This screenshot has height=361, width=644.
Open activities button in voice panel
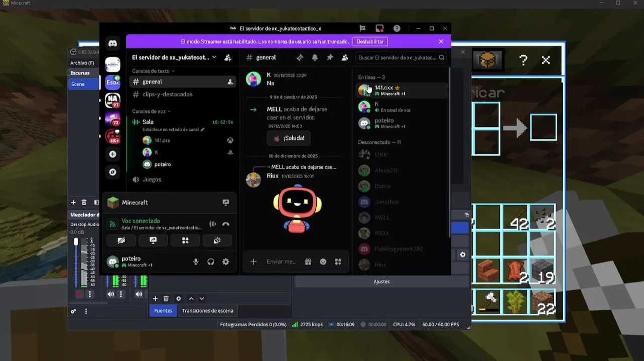coord(185,241)
